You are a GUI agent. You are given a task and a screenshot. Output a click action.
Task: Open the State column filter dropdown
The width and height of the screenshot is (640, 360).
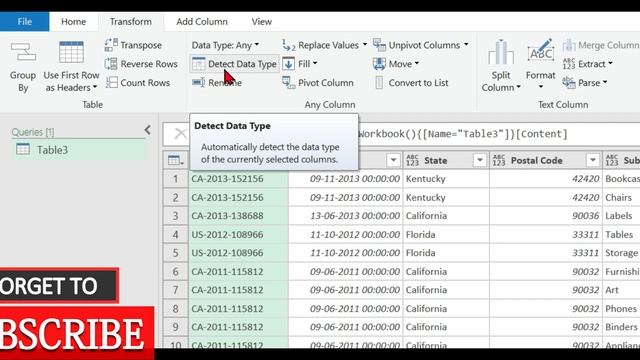pyautogui.click(x=480, y=160)
